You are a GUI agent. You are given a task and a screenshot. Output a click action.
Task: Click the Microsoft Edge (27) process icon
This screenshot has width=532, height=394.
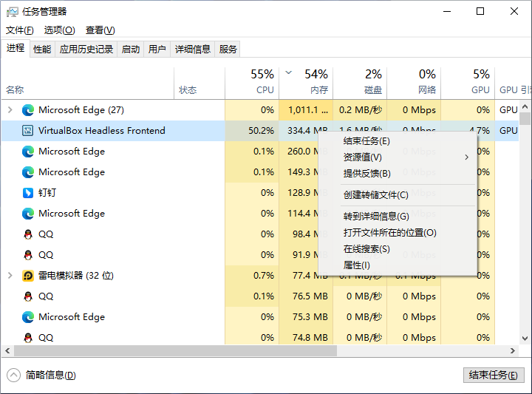coord(28,110)
